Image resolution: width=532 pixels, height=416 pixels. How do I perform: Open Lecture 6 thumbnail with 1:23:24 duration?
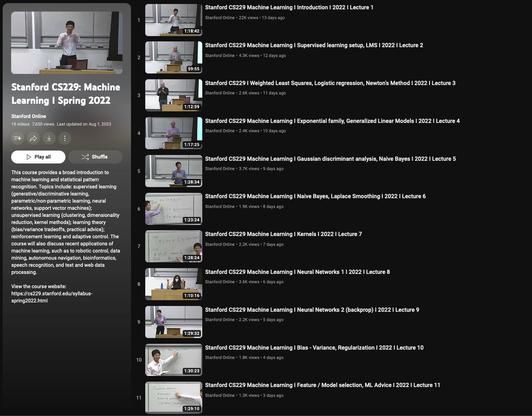coord(174,209)
